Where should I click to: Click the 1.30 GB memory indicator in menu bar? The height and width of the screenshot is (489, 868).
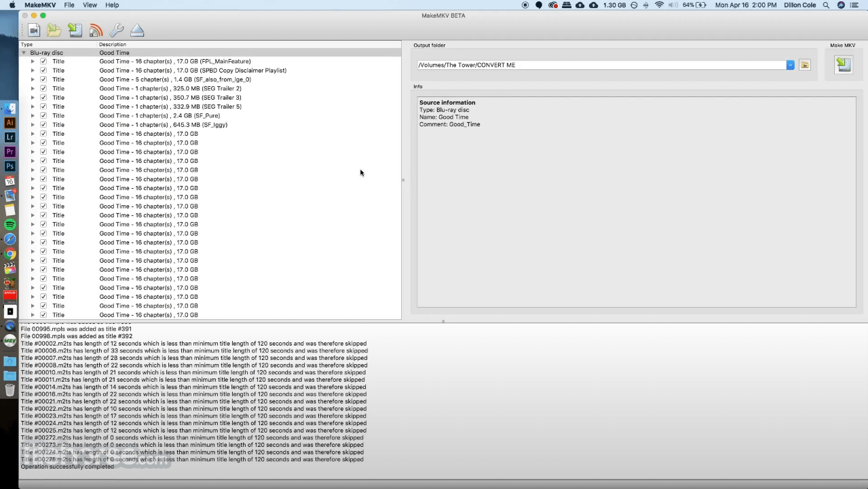[614, 5]
